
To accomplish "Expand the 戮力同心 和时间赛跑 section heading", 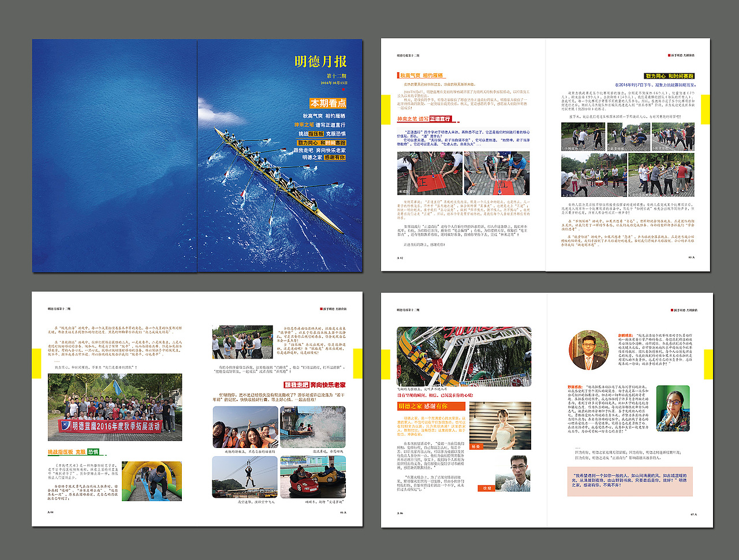I will 670,76.
